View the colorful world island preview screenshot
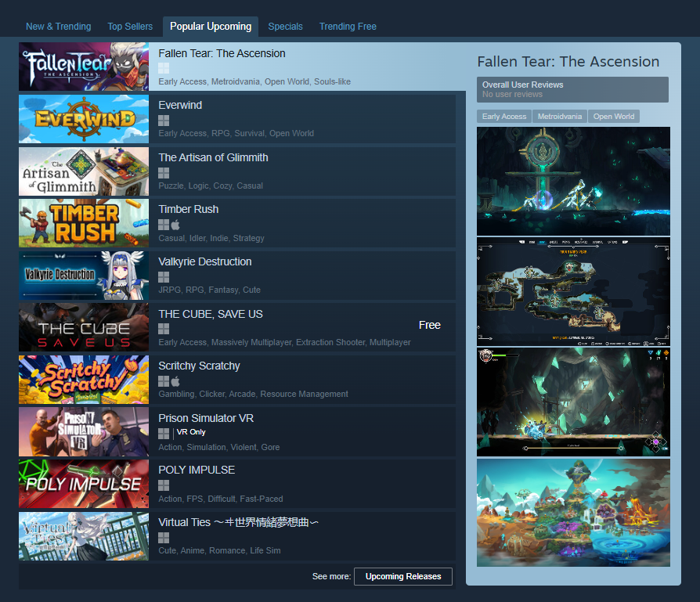 573,513
